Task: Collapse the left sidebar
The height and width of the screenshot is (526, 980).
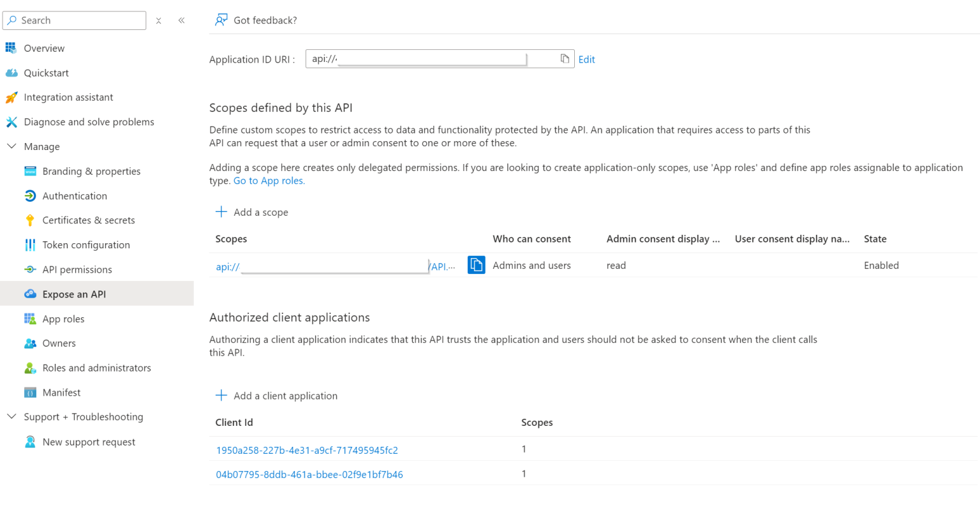Action: [181, 20]
